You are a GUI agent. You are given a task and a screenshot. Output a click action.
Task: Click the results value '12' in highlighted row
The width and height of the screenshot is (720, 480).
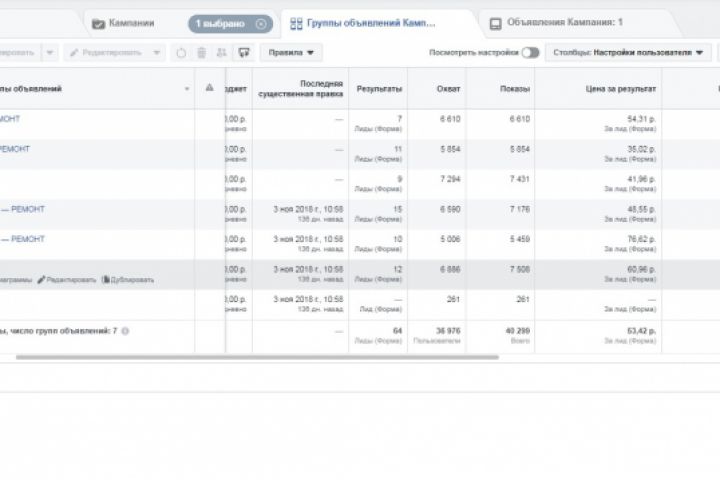pyautogui.click(x=398, y=269)
